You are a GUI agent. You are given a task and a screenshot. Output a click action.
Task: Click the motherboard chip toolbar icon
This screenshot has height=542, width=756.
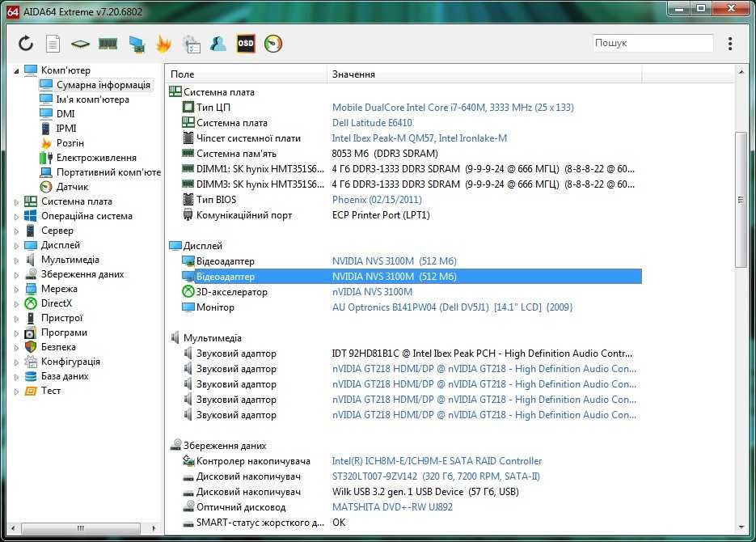coord(80,44)
